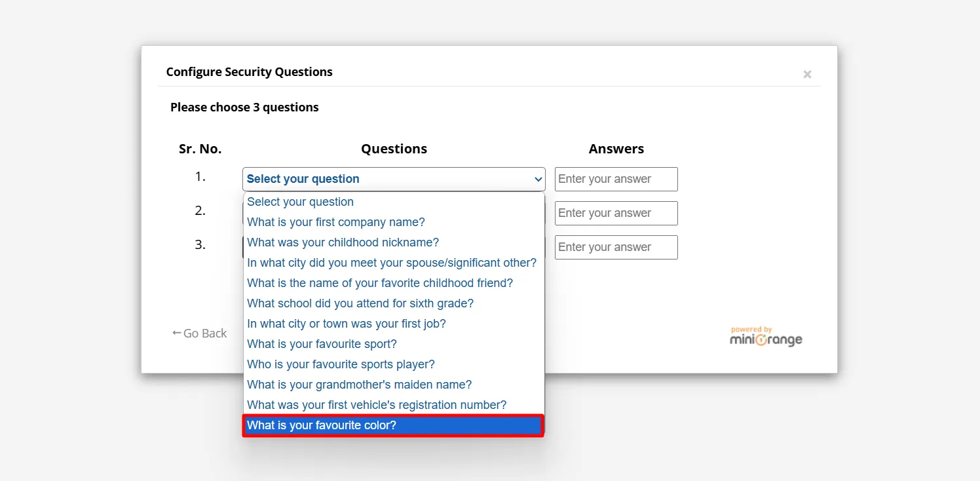This screenshot has width=980, height=481.
Task: Choose the sixth grade school question
Action: tap(394, 303)
